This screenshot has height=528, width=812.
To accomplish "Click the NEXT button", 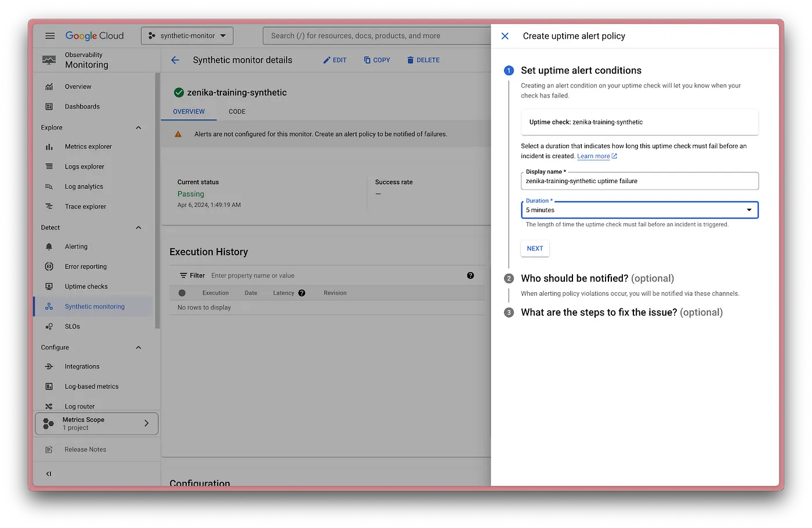I will [x=535, y=249].
